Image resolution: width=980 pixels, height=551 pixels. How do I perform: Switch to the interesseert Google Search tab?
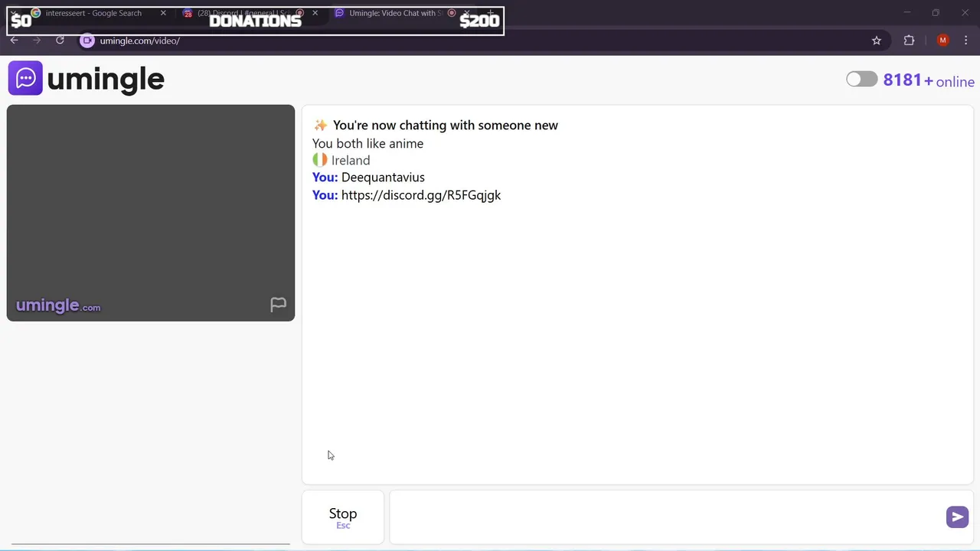pyautogui.click(x=93, y=13)
